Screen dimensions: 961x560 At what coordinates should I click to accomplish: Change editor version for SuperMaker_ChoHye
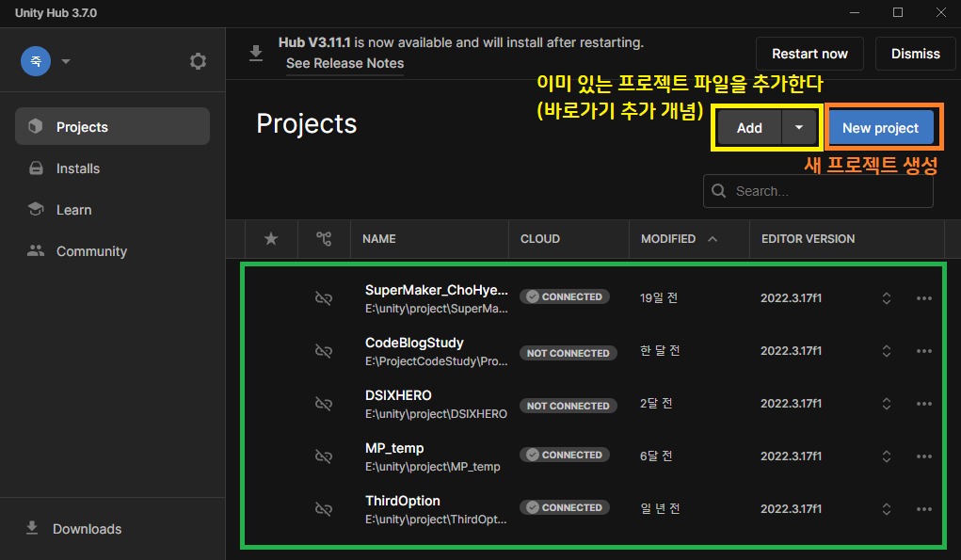pyautogui.click(x=887, y=298)
